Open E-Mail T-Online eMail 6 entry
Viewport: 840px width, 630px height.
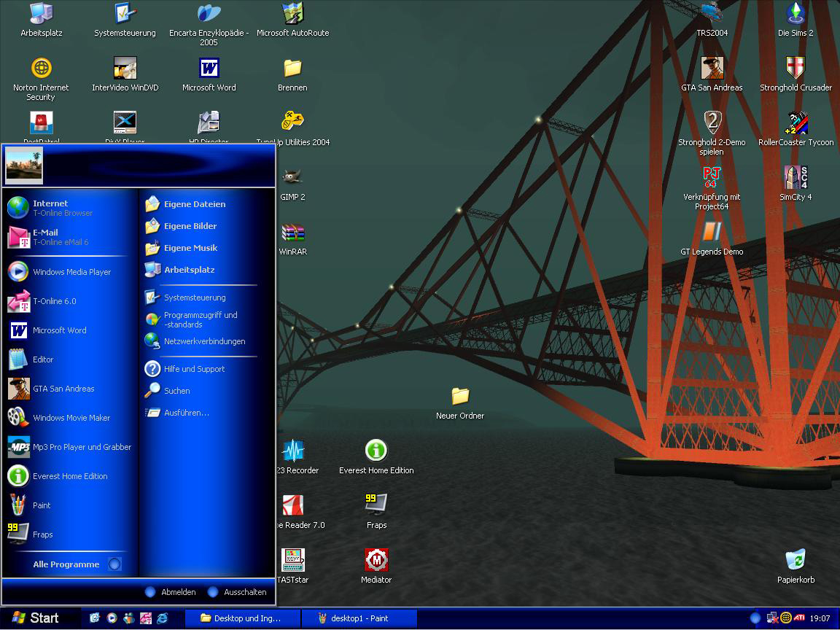[x=70, y=237]
